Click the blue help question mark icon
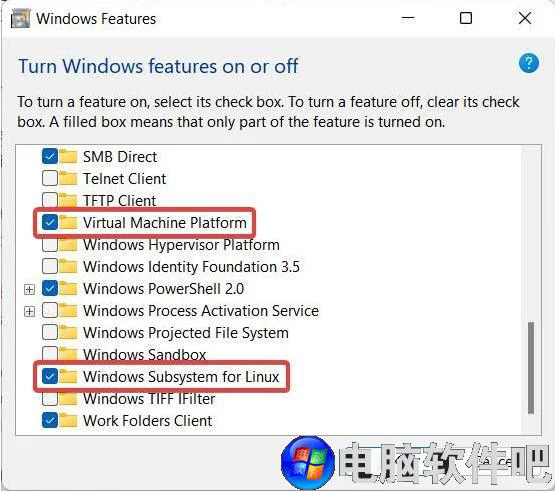This screenshot has height=492, width=555. pyautogui.click(x=528, y=63)
